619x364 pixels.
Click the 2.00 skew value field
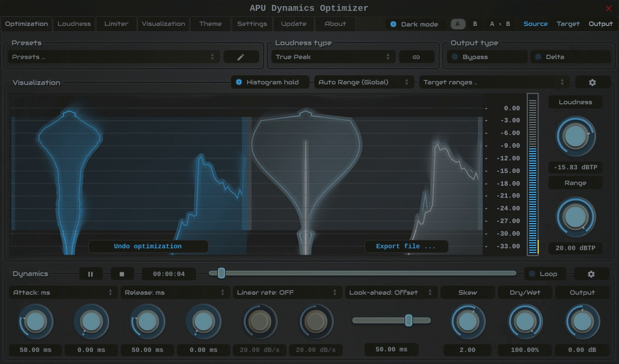(x=468, y=350)
